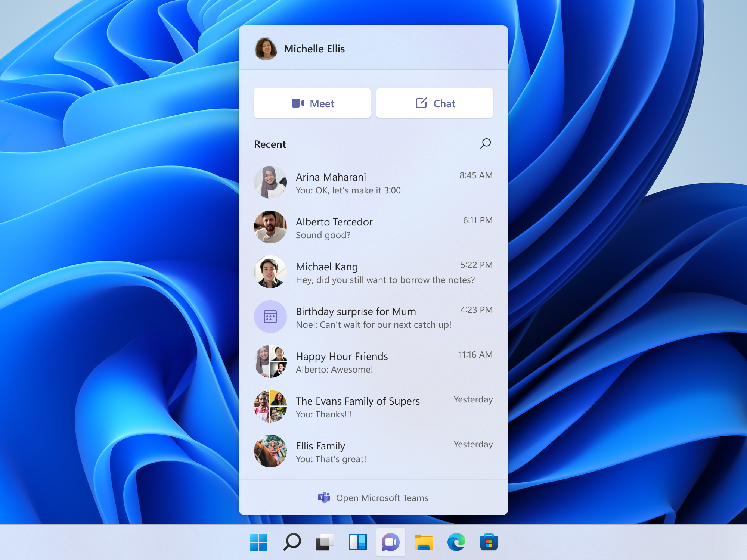Screen dimensions: 747x560
Task: Open the Microsoft Store from the taskbar
Action: point(488,542)
